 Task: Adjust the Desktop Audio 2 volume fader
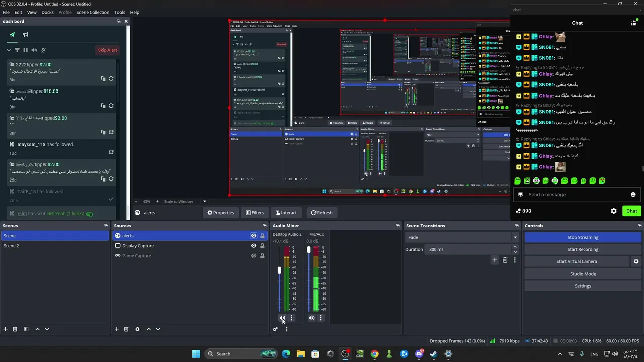(279, 270)
